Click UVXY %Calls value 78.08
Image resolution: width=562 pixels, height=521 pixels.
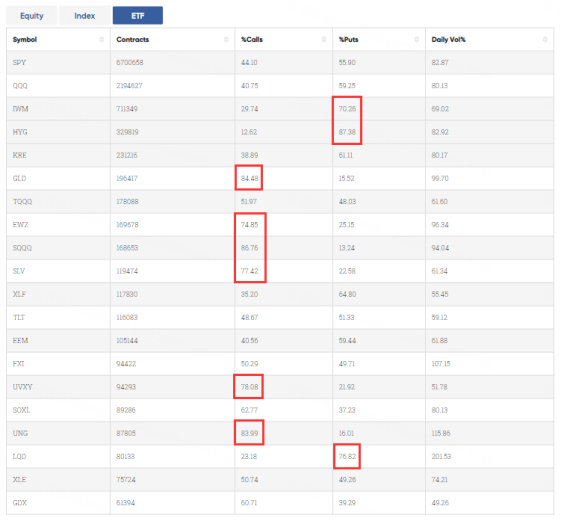pyautogui.click(x=249, y=387)
